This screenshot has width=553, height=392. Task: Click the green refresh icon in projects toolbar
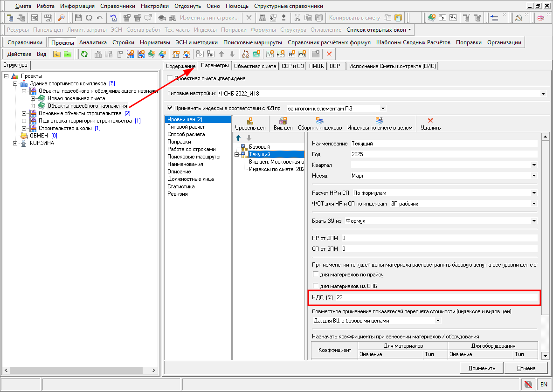(84, 54)
